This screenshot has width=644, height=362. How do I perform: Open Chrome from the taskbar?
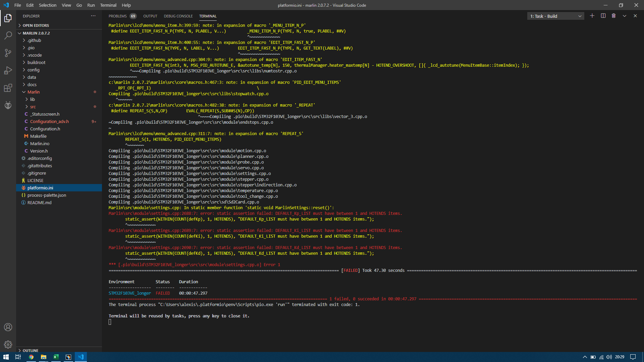(31, 357)
